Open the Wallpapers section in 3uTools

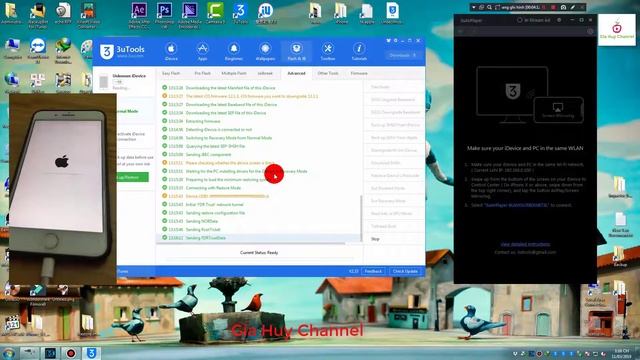(265, 52)
